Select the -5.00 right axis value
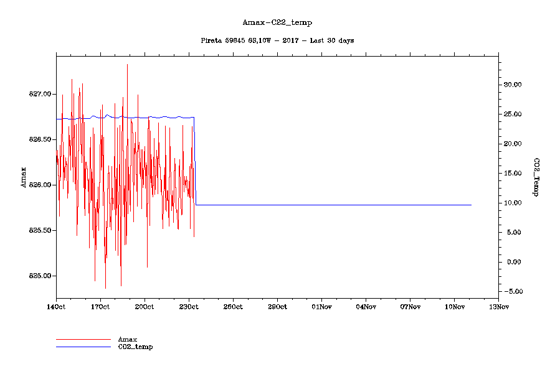The image size is (555, 392). click(513, 292)
